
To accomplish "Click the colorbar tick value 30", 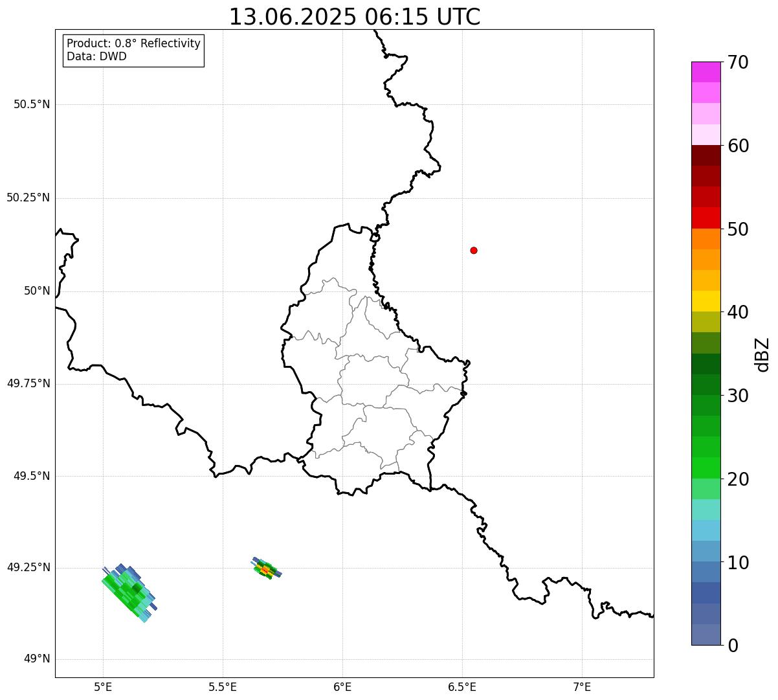I will click(739, 396).
